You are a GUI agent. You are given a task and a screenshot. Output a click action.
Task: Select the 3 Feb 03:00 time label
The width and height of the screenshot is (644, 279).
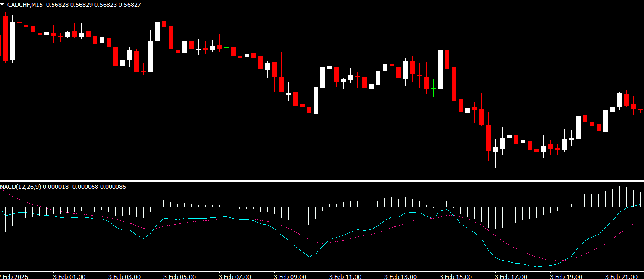tap(124, 276)
